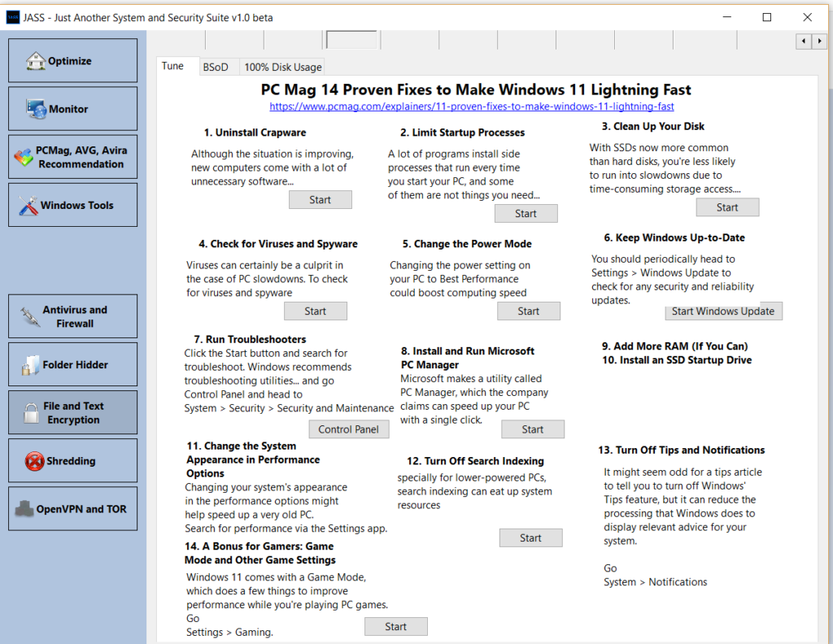
Task: Start the Clean Up Your Disk fix
Action: pyautogui.click(x=727, y=207)
